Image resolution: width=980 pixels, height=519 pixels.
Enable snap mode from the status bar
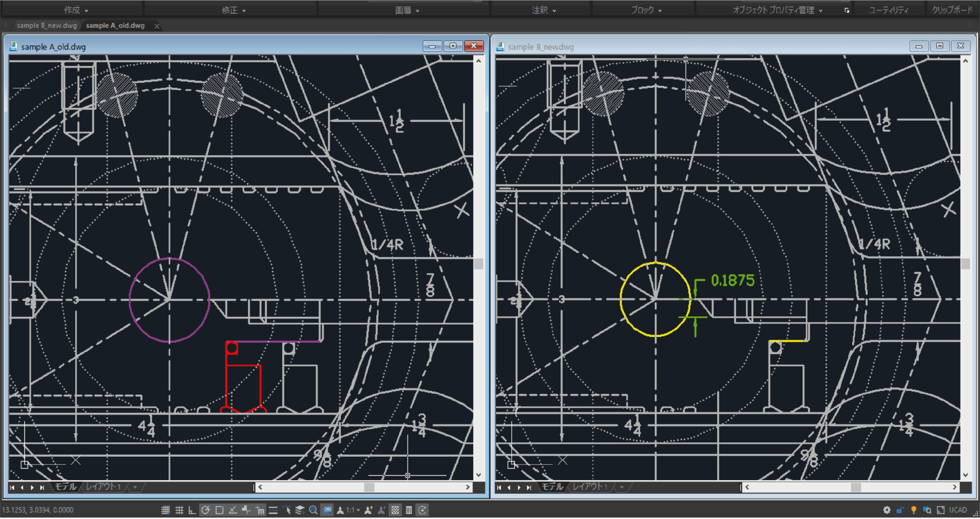coord(165,510)
